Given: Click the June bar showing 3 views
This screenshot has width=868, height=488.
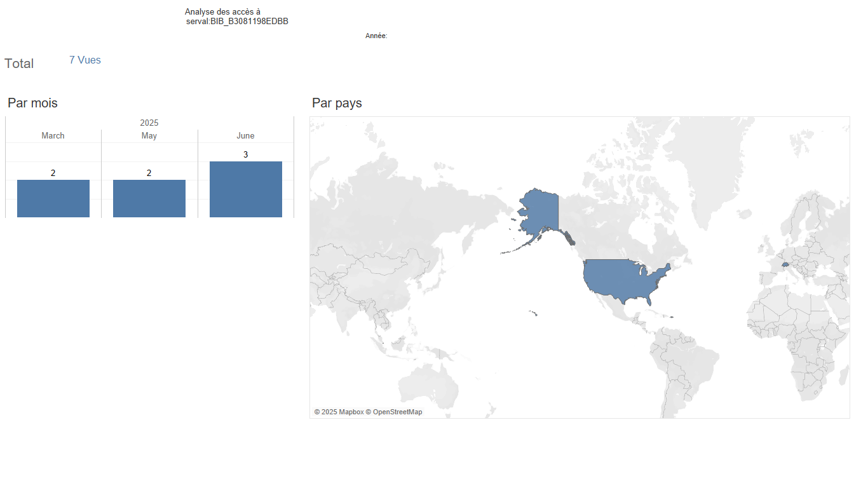Looking at the screenshot, I should coord(246,189).
